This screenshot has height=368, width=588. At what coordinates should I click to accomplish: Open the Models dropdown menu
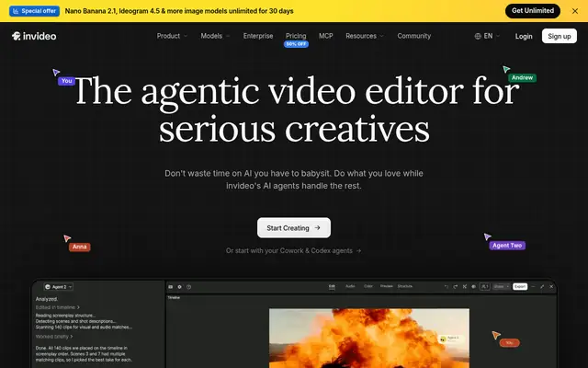215,36
